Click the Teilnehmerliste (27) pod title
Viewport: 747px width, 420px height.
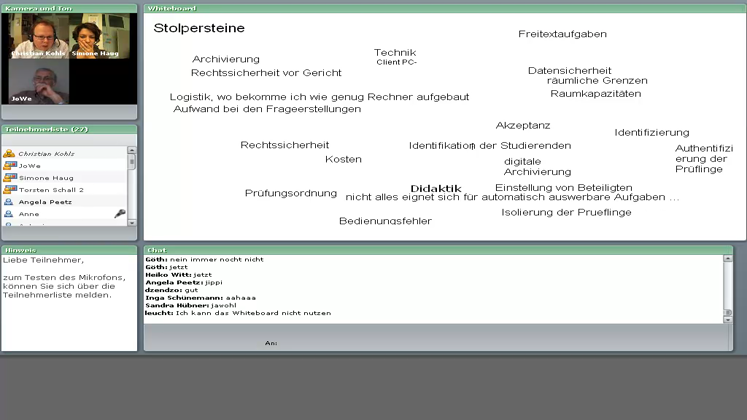coord(46,129)
